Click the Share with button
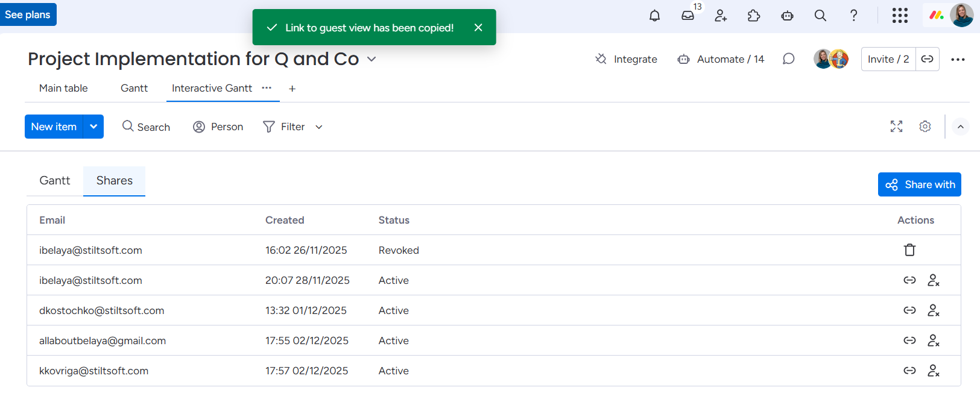The image size is (980, 396). (919, 184)
